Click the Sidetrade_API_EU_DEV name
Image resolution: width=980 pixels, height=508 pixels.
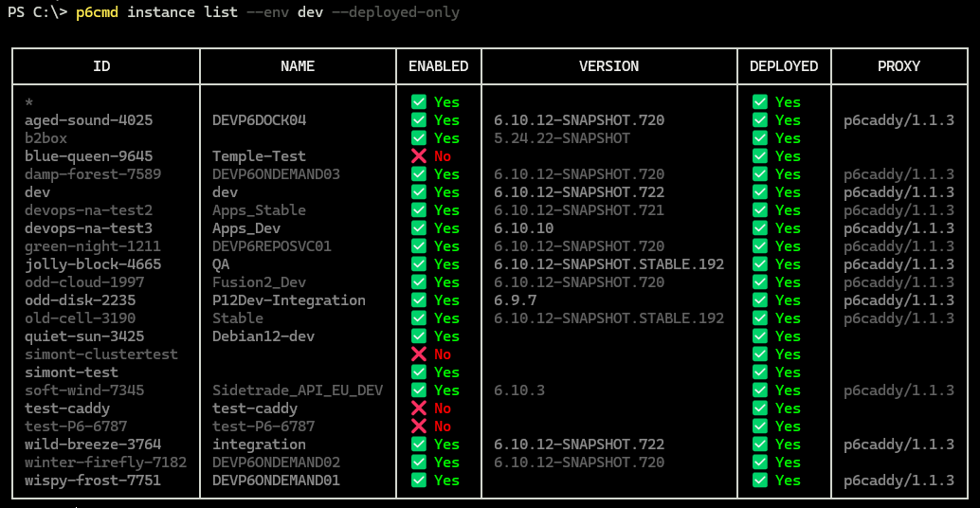point(298,390)
